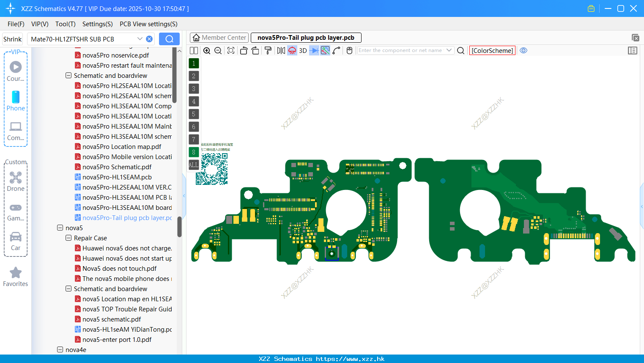Screen dimensions: 644x363
Task: Open the Settings(S) menu
Action: tap(98, 24)
